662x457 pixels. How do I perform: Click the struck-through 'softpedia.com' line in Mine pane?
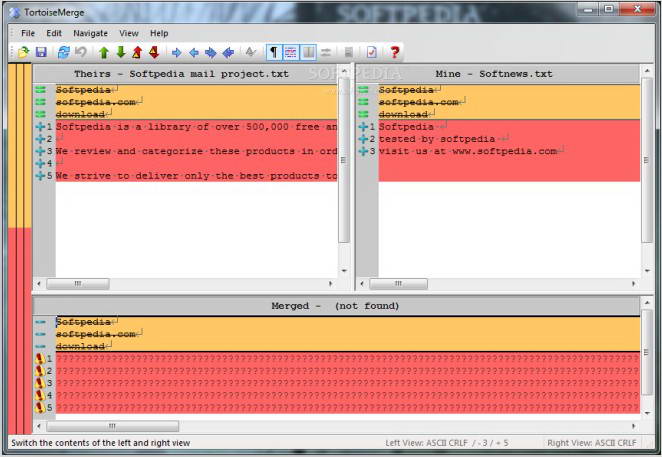coord(509,102)
